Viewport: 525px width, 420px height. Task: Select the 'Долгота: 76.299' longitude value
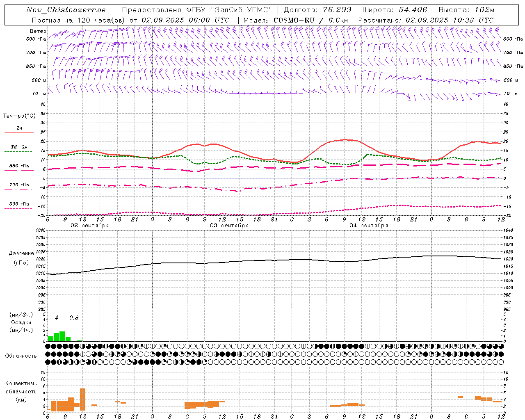[x=317, y=10]
